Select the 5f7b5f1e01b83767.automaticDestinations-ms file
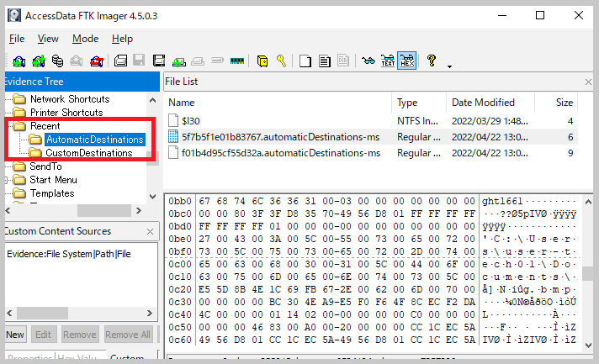599x364 pixels. click(280, 137)
